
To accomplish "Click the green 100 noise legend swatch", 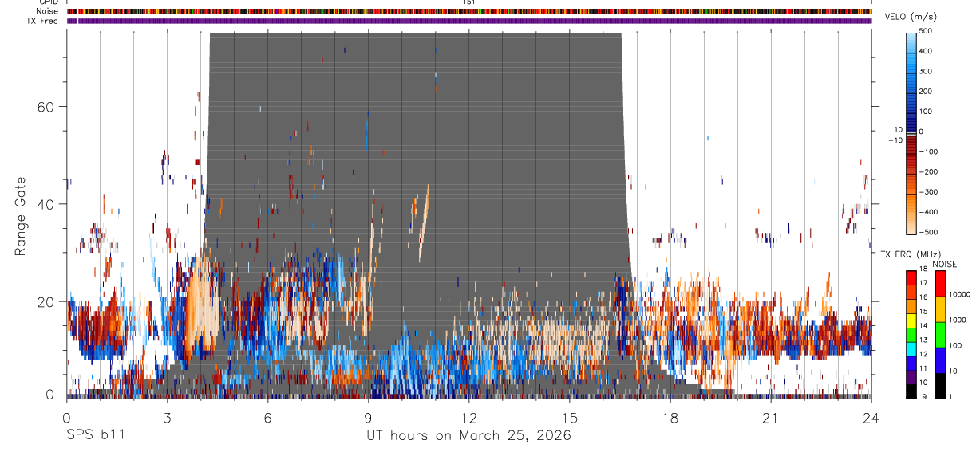I will pos(941,335).
